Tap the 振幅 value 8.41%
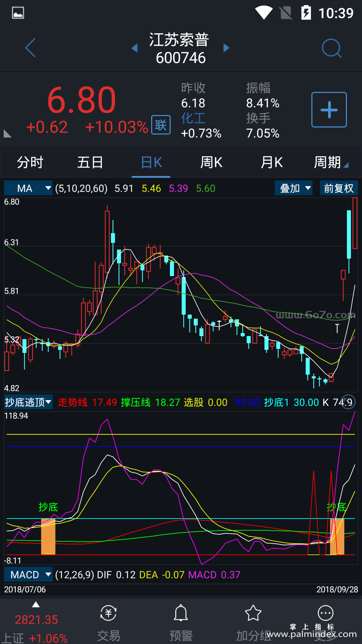362x644 pixels. [x=263, y=103]
